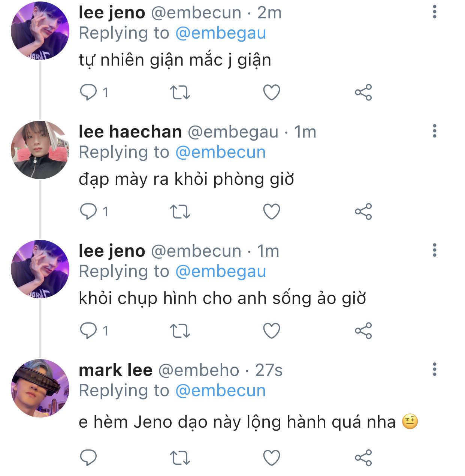Image resolution: width=465 pixels, height=476 pixels.
Task: Like Jeno's "khỏi chụp hình" tweet
Action: point(272,331)
